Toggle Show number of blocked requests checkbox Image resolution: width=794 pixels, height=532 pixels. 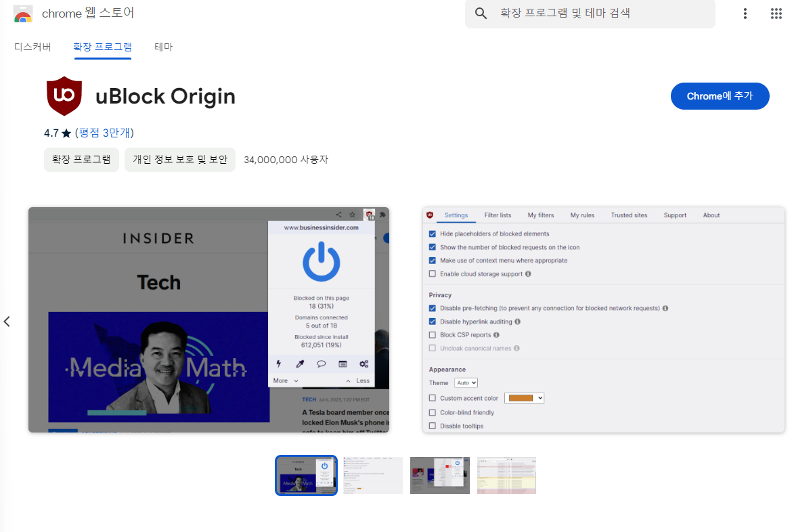click(x=433, y=247)
